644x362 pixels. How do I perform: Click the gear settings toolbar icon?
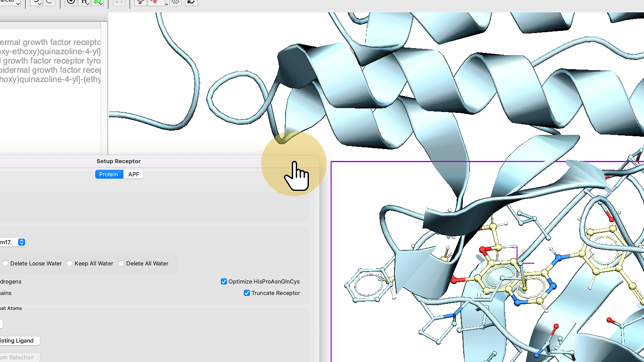[175, 2]
